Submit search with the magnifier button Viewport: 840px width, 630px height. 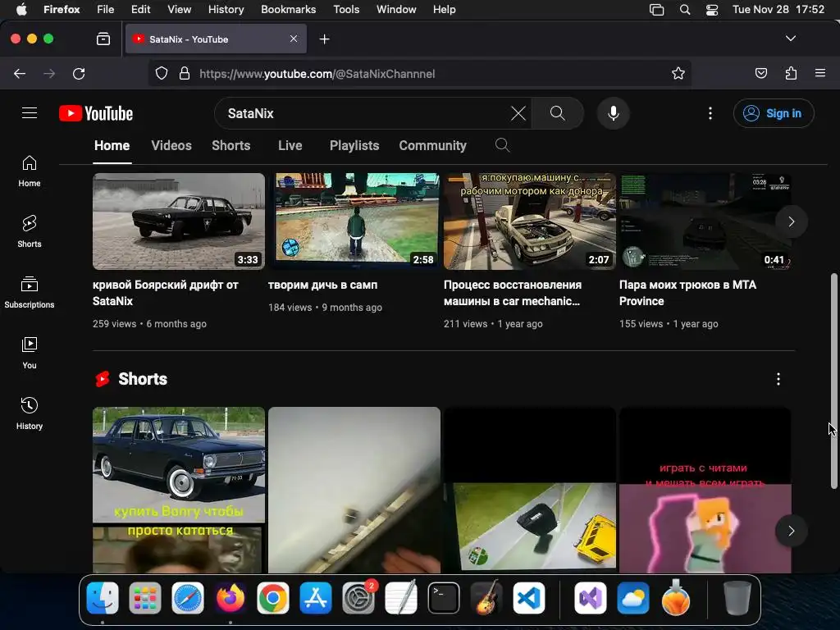pyautogui.click(x=557, y=113)
